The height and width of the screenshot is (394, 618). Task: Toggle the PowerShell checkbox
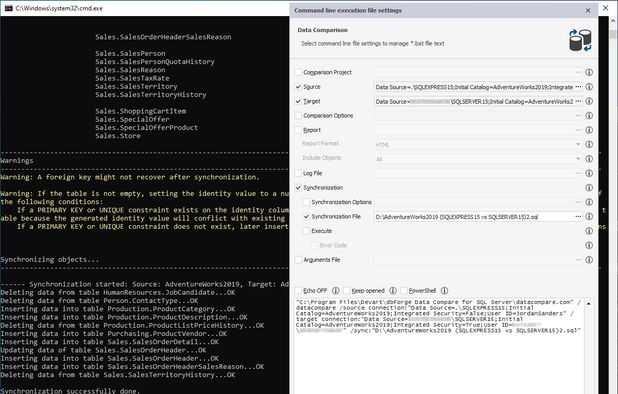point(404,291)
